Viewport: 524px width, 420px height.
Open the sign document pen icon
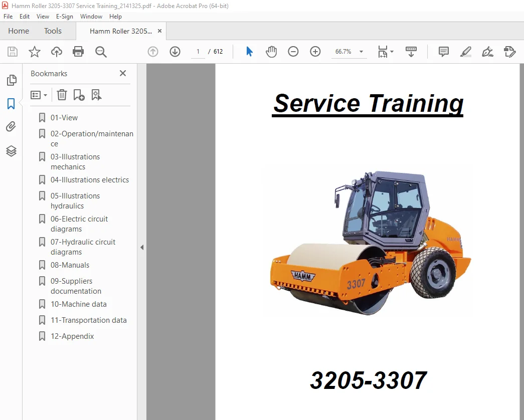(x=487, y=52)
